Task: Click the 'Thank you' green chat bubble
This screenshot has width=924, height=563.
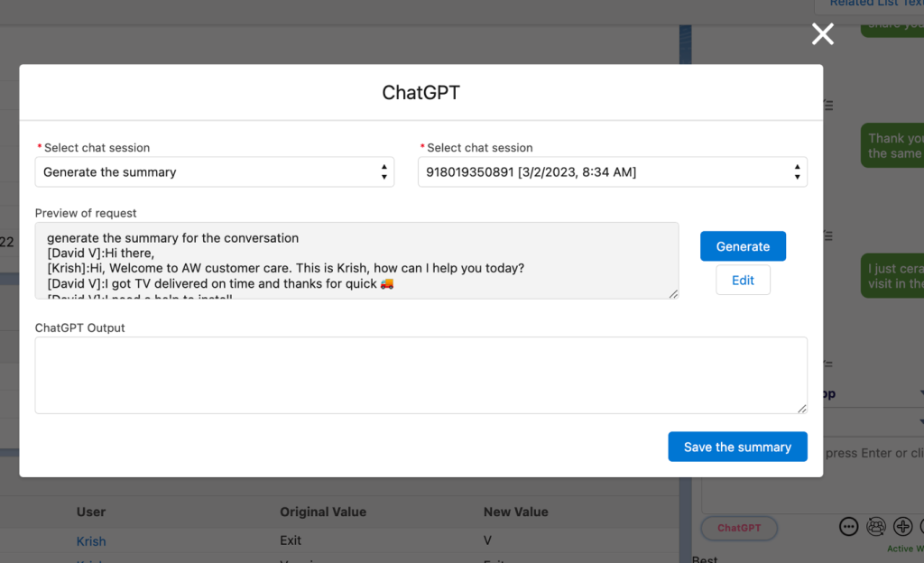Action: [893, 145]
